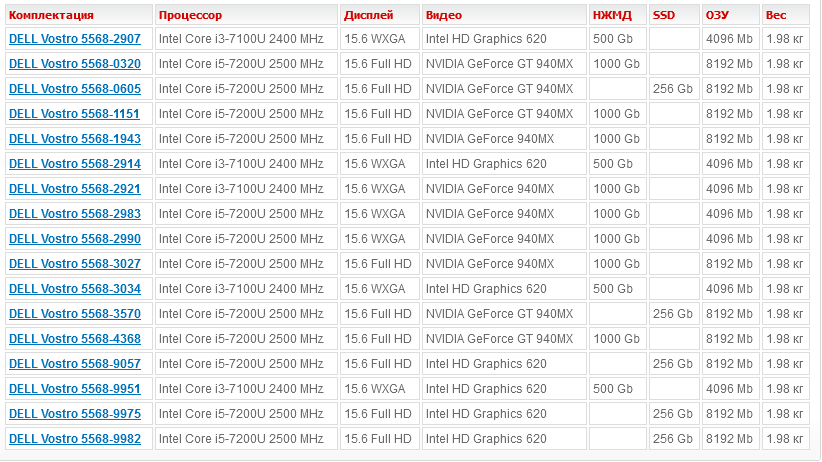The width and height of the screenshot is (822, 462).
Task: Open the DELL Vostro 5568-9975 link
Action: coord(75,414)
